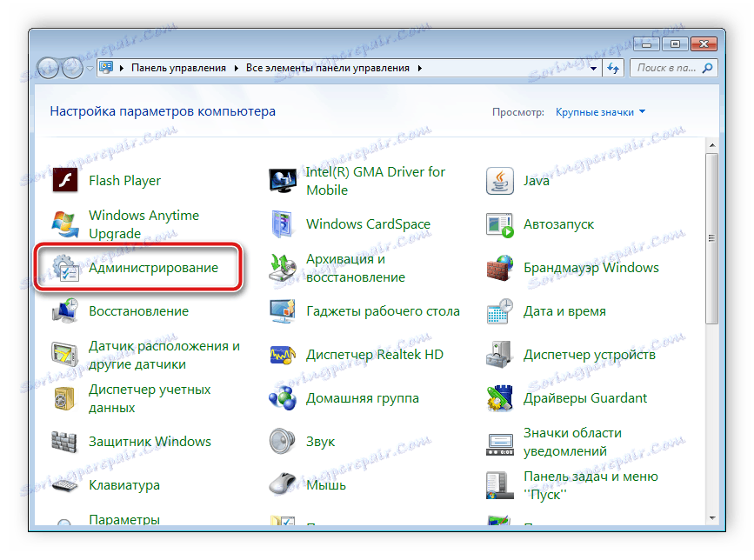The width and height of the screenshot is (754, 560).
Task: Expand arrow after Панель управления breadcrumb
Action: tap(236, 68)
